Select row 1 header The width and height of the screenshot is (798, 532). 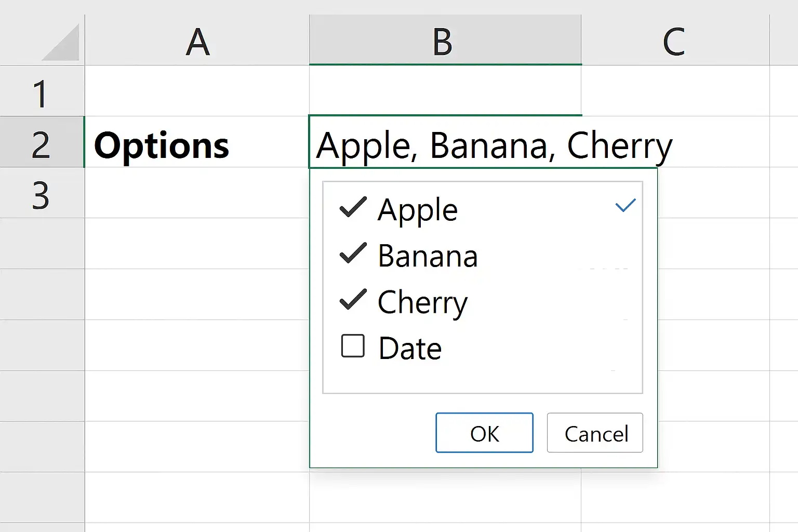click(x=42, y=91)
